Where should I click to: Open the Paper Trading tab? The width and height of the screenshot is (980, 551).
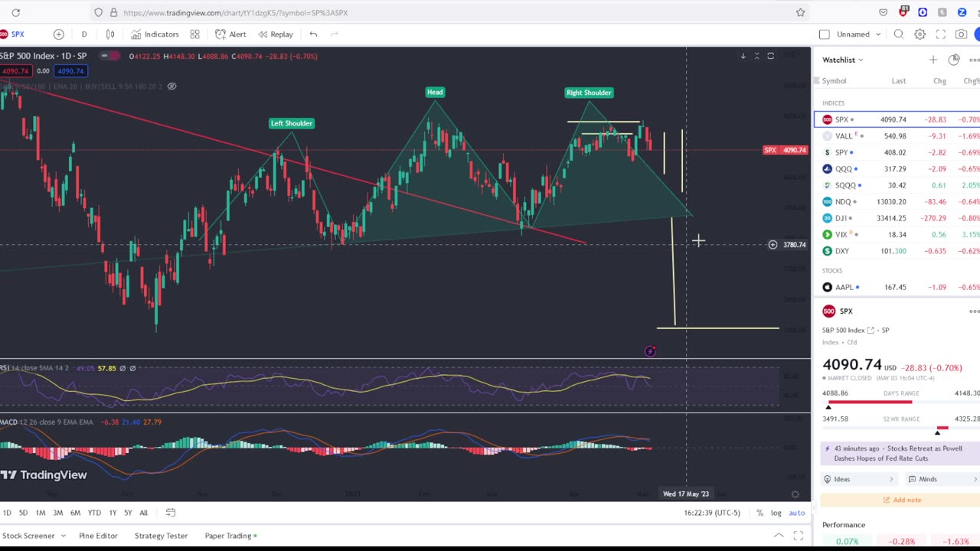(230, 536)
